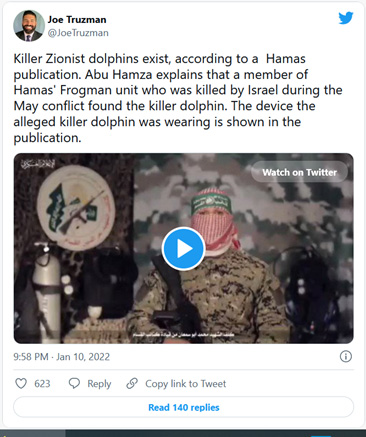
Task: Open the @JoeTruzman handle link
Action: click(x=78, y=33)
